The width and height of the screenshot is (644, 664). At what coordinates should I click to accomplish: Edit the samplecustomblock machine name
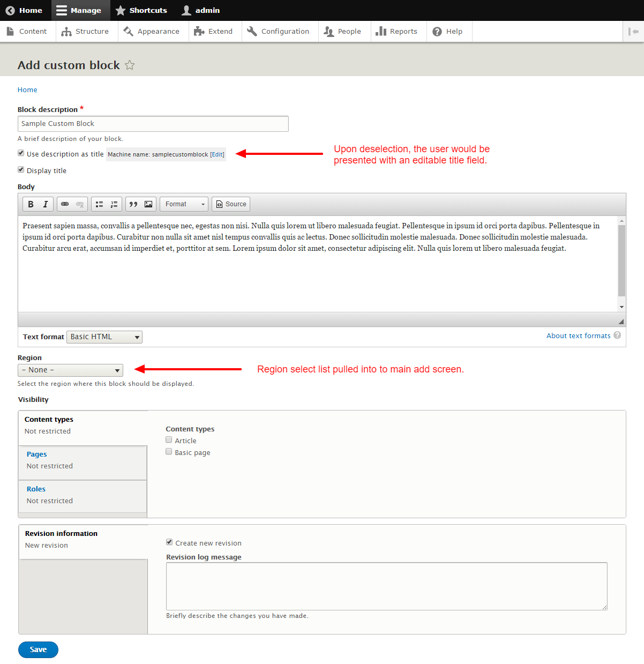[217, 154]
